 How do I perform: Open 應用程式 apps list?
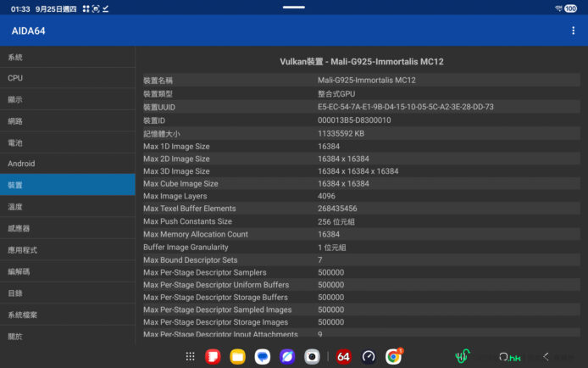coord(68,250)
